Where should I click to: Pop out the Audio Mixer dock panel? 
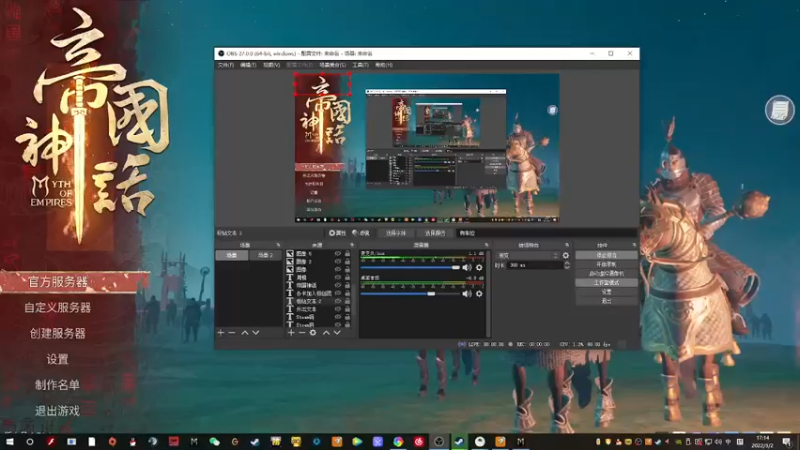(486, 245)
